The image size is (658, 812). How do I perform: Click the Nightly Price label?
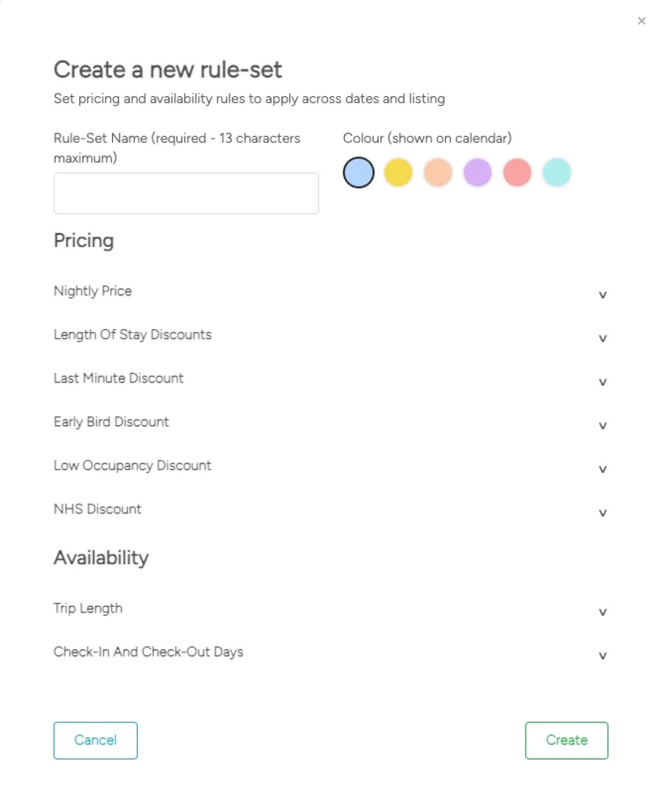tap(93, 291)
